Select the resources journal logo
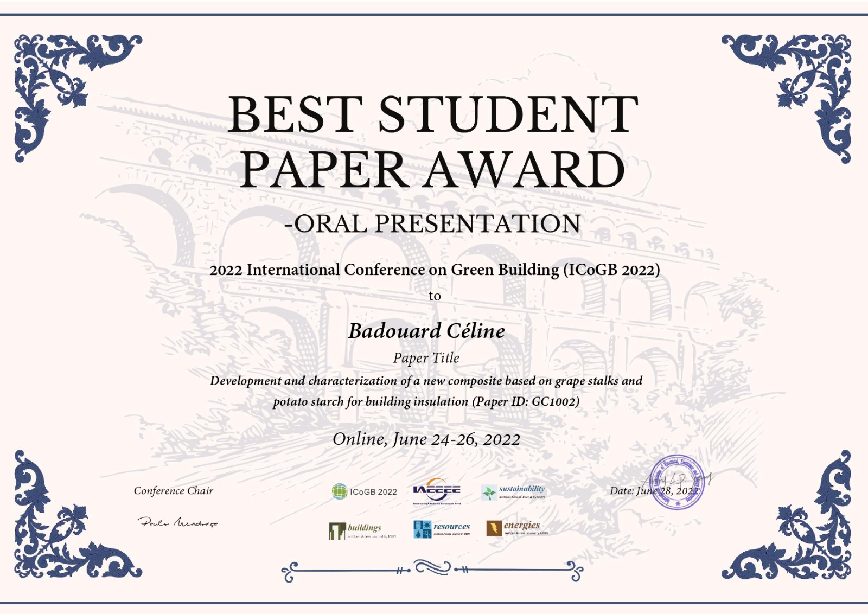 click(x=442, y=529)
